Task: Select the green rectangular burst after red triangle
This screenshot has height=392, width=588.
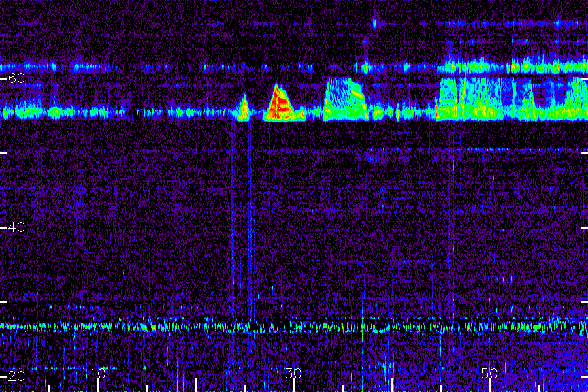Action: click(x=346, y=99)
